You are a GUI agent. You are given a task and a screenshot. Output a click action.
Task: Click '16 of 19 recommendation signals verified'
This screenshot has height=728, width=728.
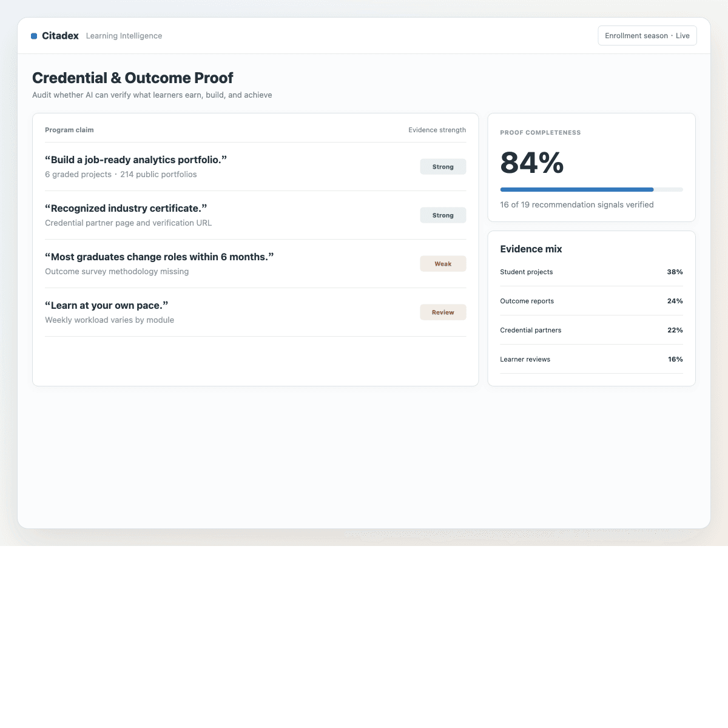(577, 205)
